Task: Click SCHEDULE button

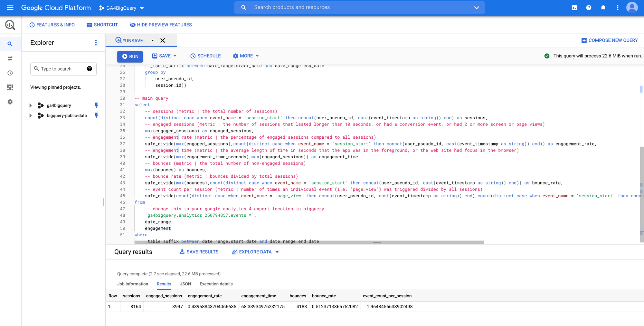Action: pyautogui.click(x=205, y=56)
